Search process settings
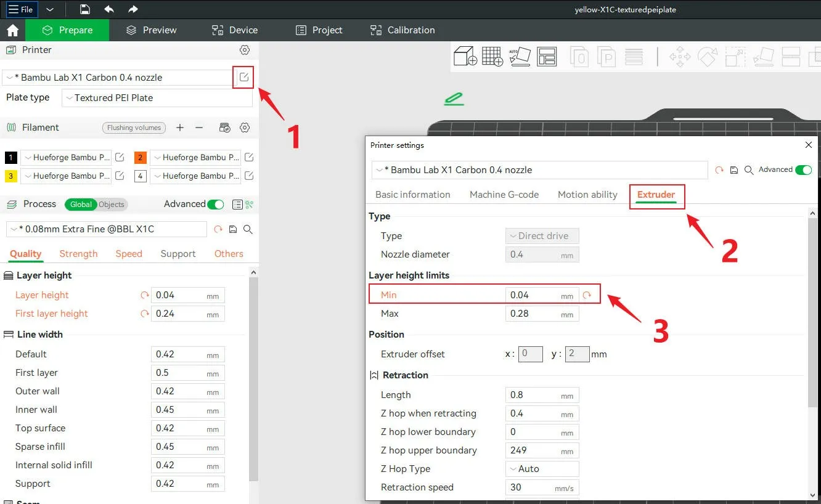 pyautogui.click(x=248, y=229)
